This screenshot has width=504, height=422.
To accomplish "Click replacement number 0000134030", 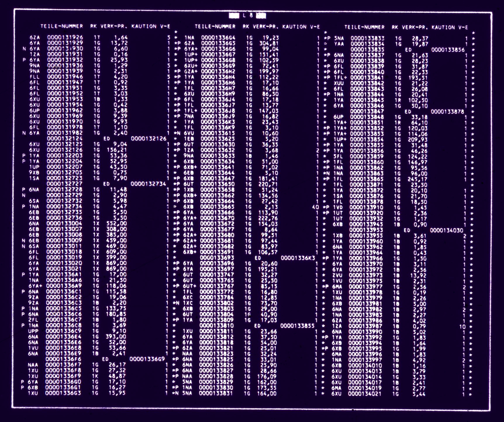I will click(x=447, y=231).
